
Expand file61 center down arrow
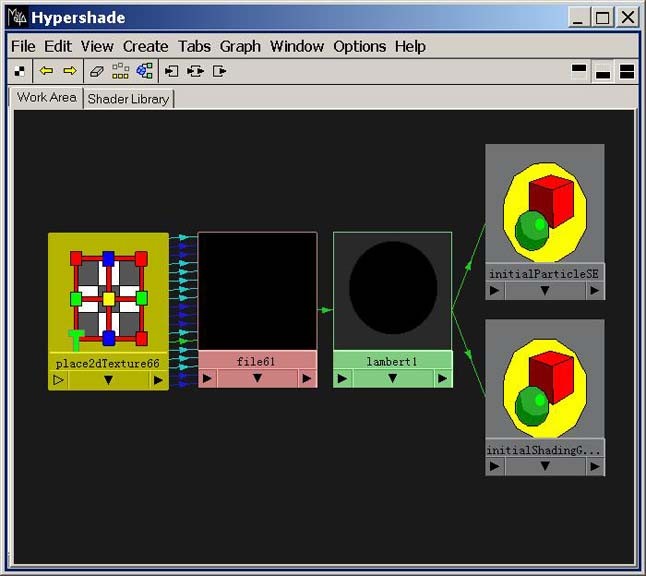tap(257, 378)
